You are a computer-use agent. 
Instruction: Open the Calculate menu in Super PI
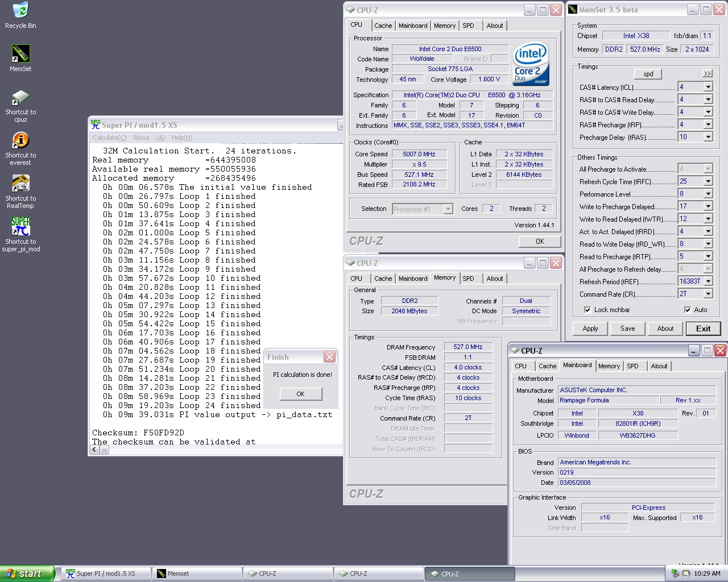(x=110, y=138)
